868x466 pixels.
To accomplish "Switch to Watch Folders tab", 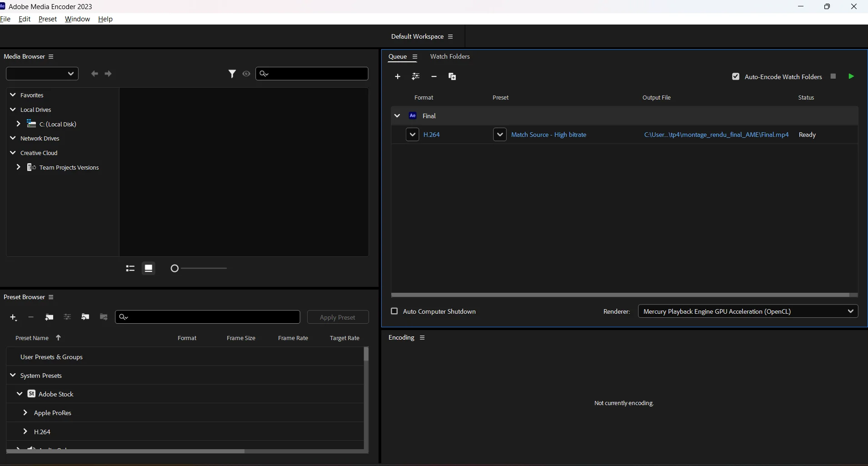I will tap(450, 56).
